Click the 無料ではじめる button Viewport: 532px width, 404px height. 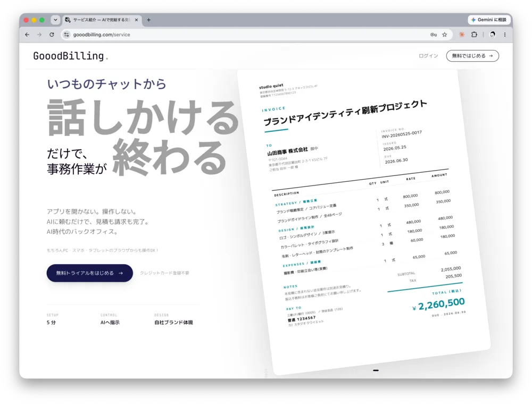tap(472, 56)
